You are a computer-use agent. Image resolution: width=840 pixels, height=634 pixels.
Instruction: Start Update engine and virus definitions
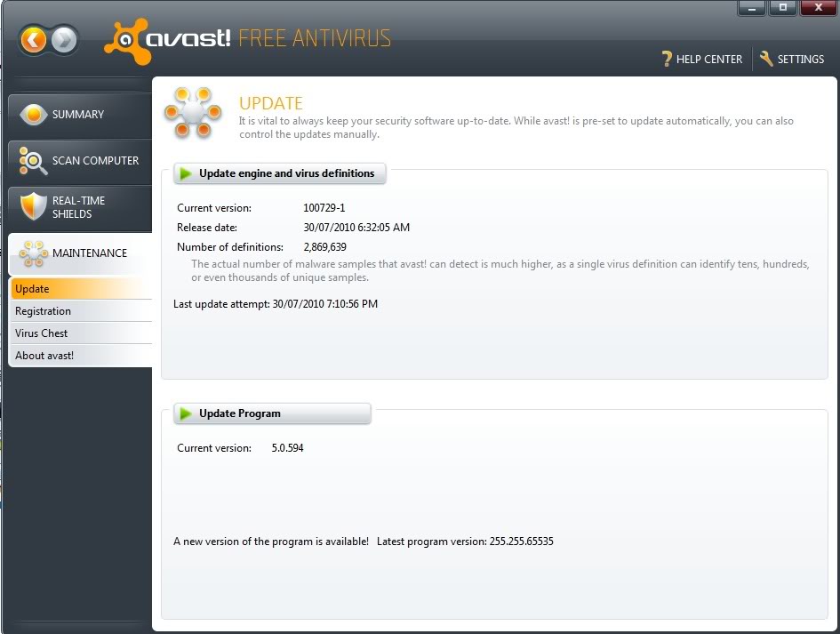tap(280, 173)
